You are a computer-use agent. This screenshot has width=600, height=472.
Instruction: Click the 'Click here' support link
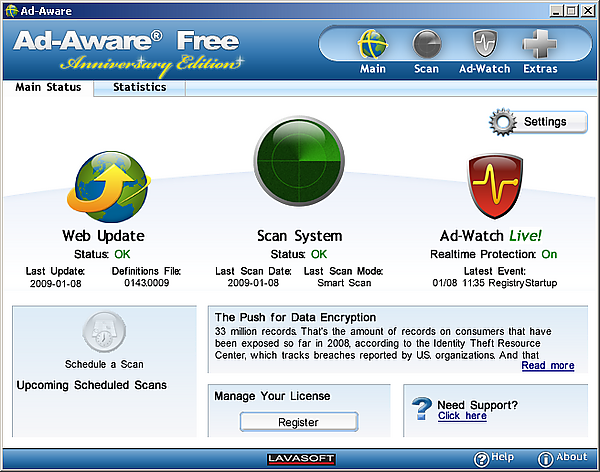click(x=462, y=416)
